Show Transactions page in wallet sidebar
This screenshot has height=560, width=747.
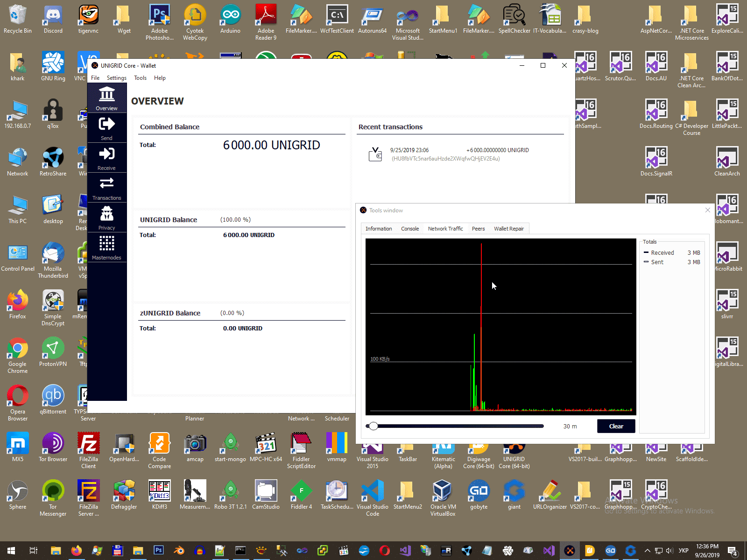coord(106,188)
